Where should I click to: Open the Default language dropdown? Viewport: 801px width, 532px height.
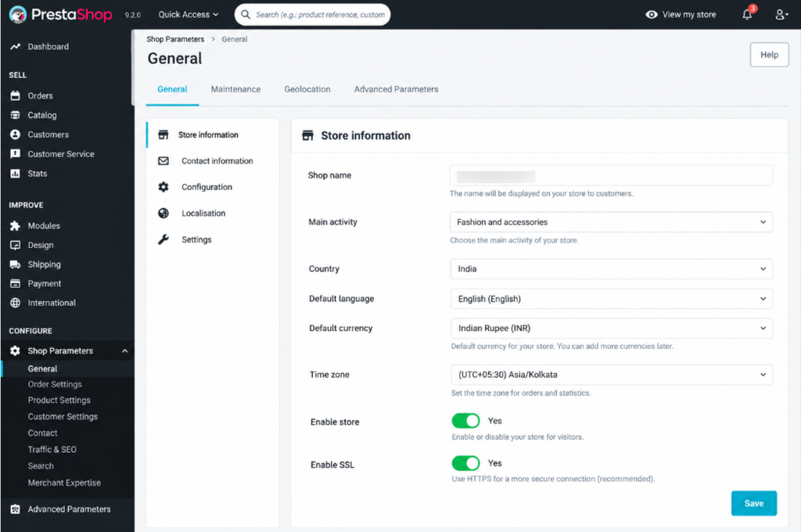click(611, 298)
